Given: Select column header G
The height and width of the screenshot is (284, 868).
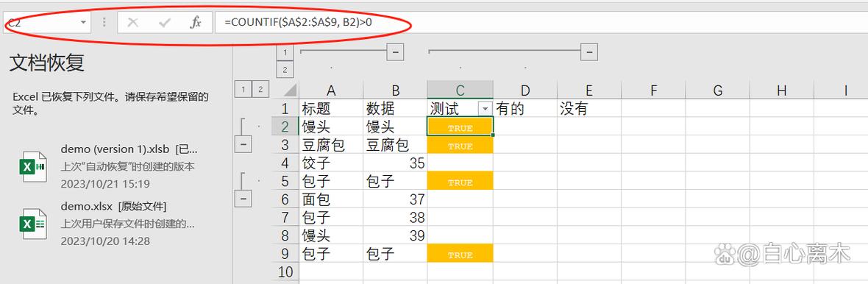Looking at the screenshot, I should 717,90.
